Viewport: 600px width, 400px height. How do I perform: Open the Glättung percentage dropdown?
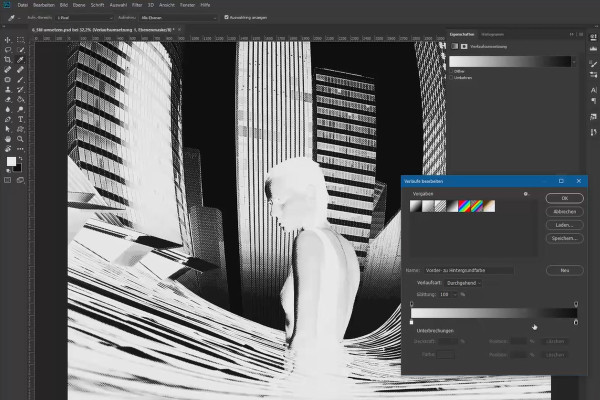click(x=455, y=294)
